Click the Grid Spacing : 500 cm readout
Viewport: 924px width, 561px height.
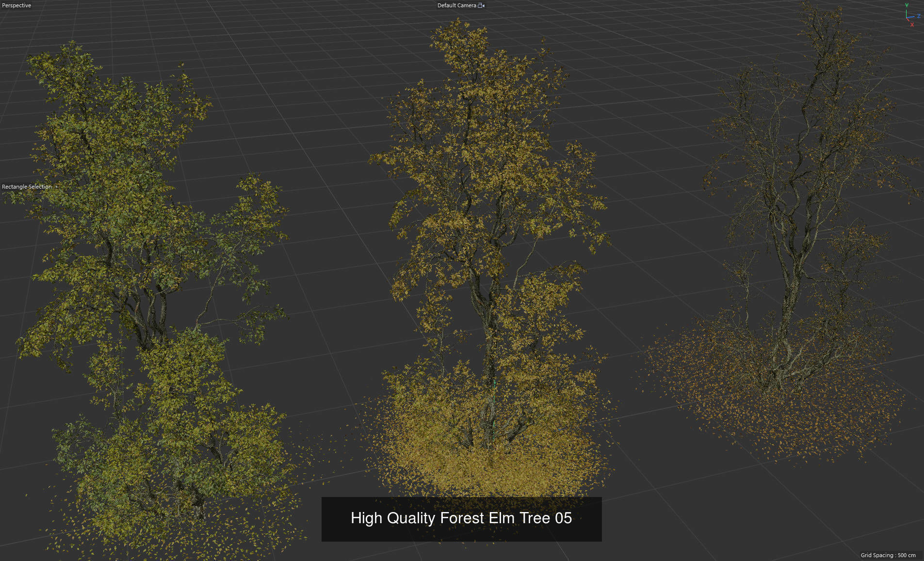(888, 555)
